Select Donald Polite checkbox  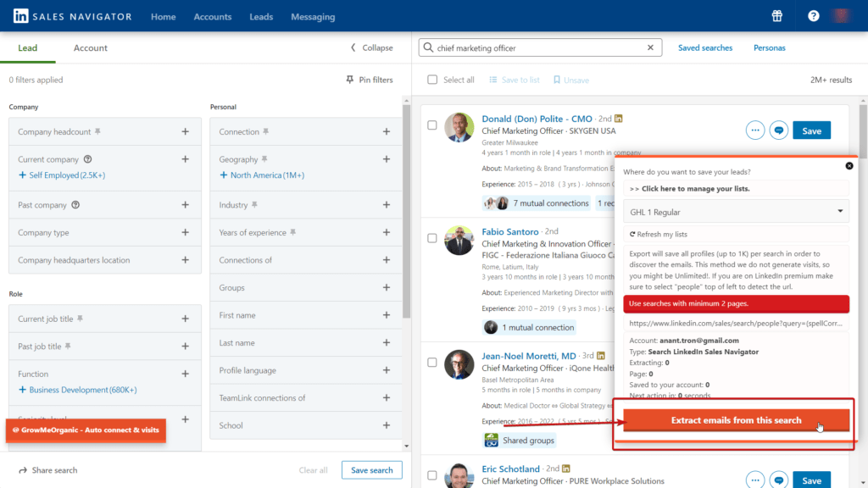coord(432,125)
